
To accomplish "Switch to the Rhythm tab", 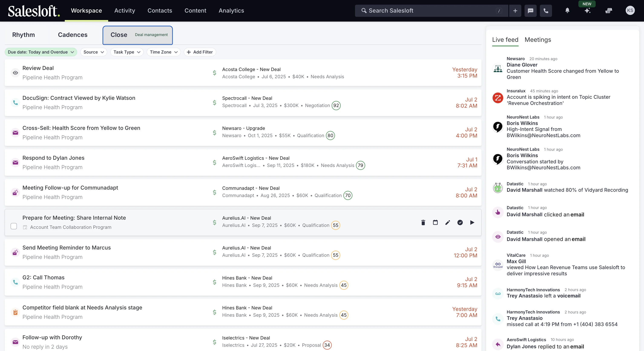I will pyautogui.click(x=23, y=35).
